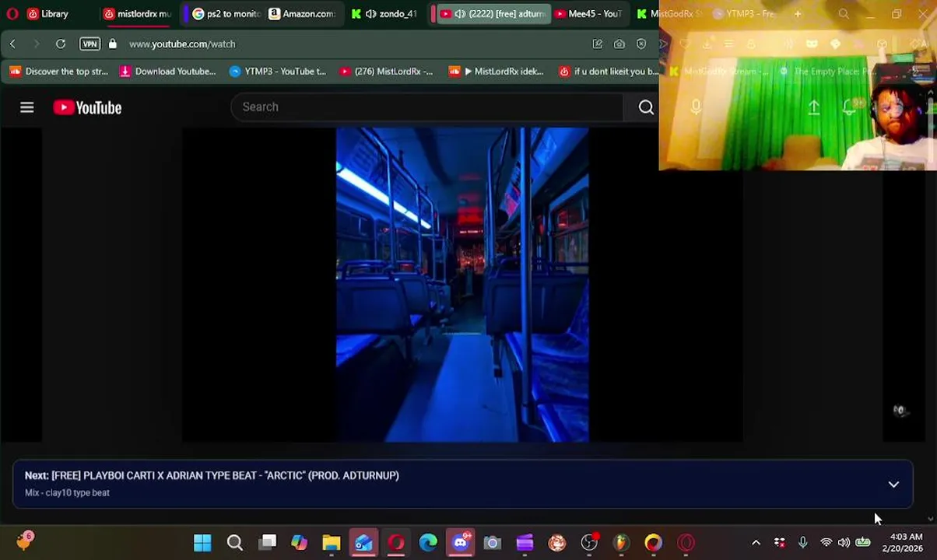937x560 pixels.
Task: Open Discord from the taskbar
Action: 461,542
